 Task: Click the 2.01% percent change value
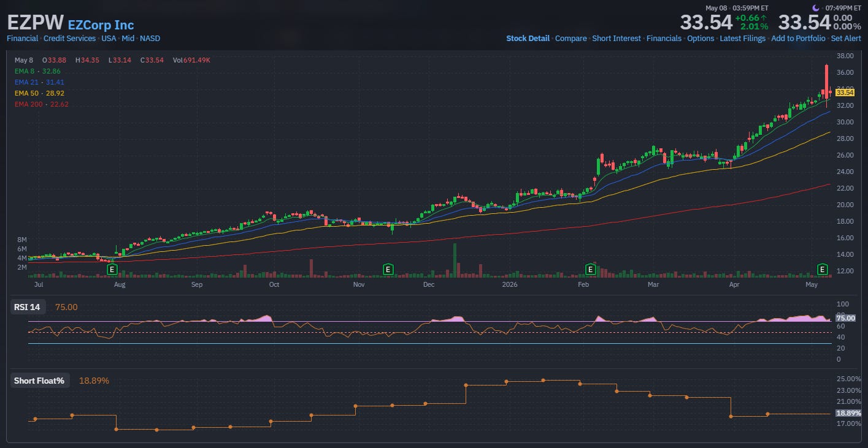[753, 26]
